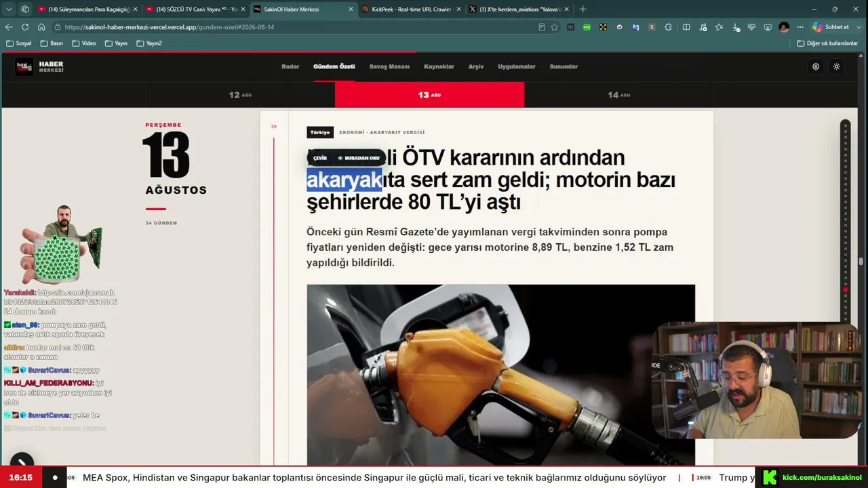
Task: Open the Sosyal bookmarks folder
Action: click(x=18, y=43)
